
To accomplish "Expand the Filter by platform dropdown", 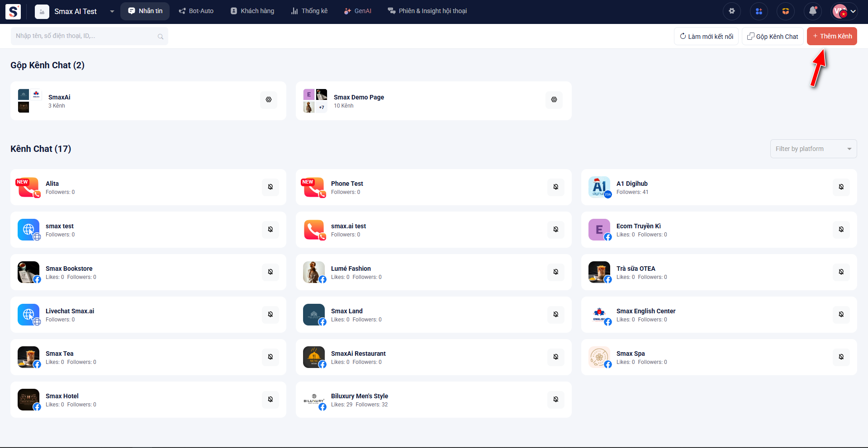I will click(x=813, y=149).
